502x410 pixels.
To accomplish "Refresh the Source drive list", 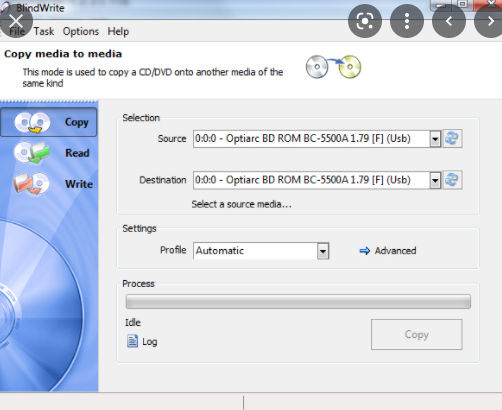I will 452,138.
